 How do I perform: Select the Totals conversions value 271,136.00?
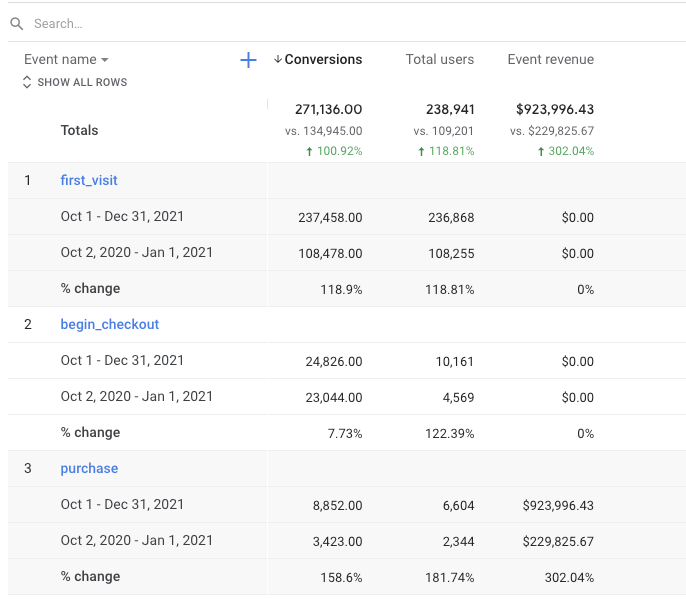[x=328, y=110]
